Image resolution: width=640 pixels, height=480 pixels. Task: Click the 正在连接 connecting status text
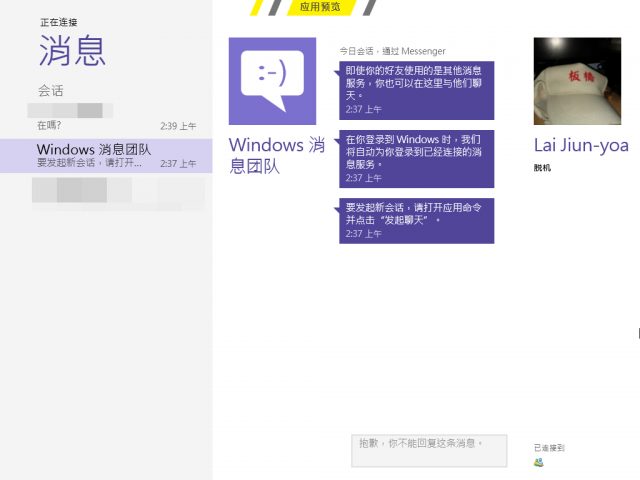tap(59, 22)
